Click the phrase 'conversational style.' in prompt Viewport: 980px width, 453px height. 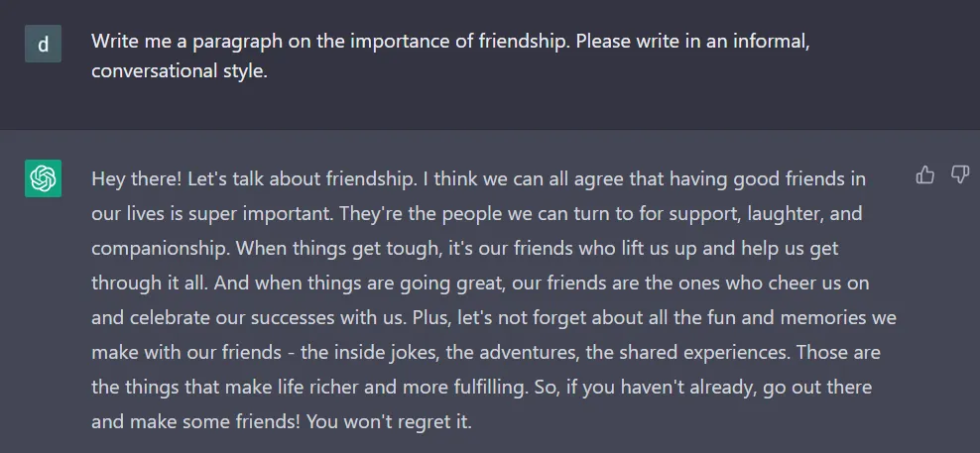(180, 71)
